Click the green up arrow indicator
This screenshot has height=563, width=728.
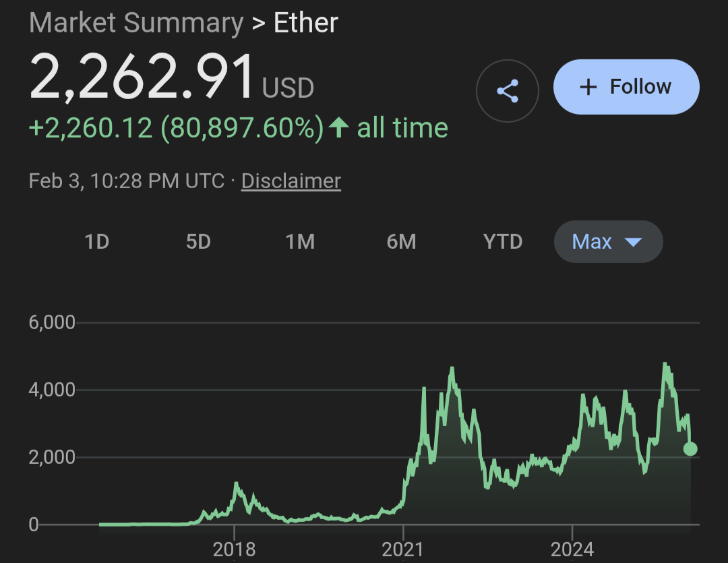click(339, 127)
